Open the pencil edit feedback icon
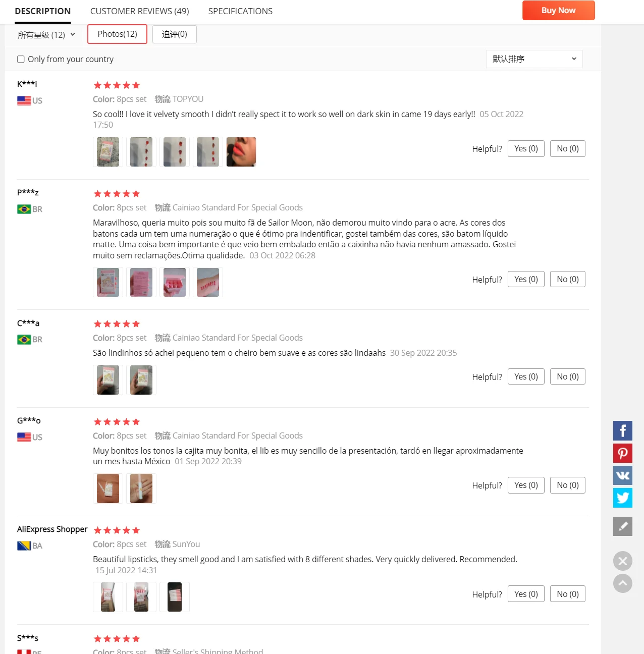 pos(623,526)
